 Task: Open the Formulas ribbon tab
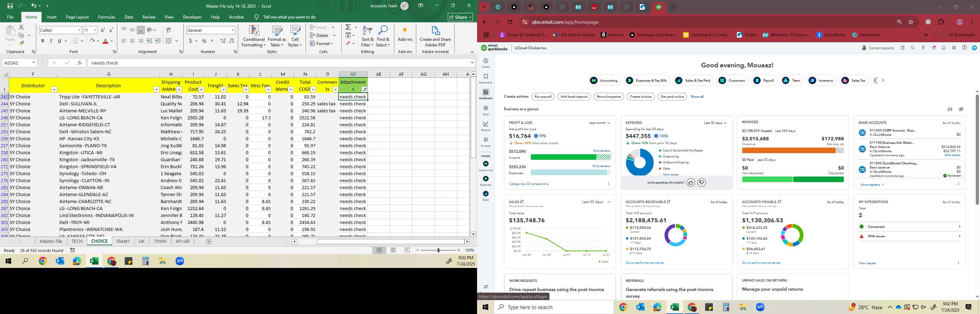(x=107, y=17)
